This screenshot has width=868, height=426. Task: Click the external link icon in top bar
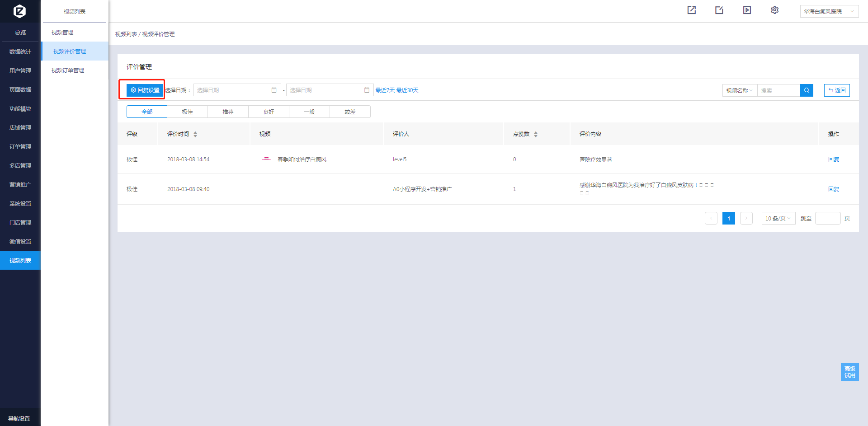[692, 10]
